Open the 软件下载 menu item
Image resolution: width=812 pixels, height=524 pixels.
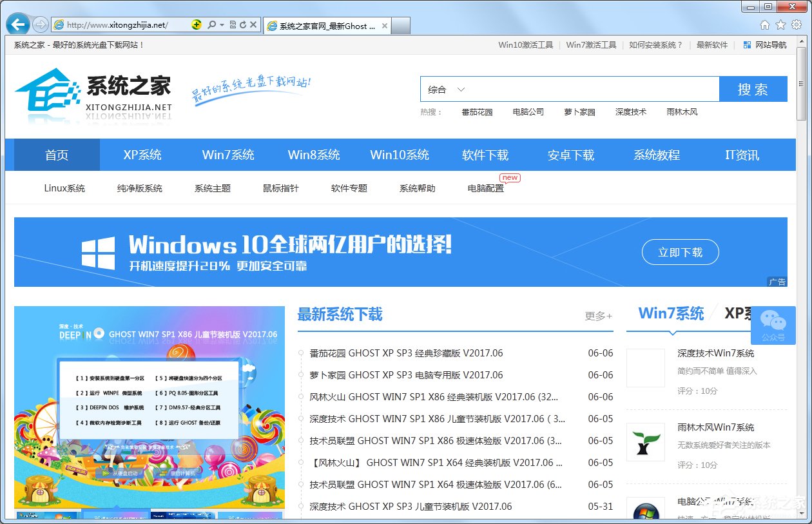tap(485, 155)
